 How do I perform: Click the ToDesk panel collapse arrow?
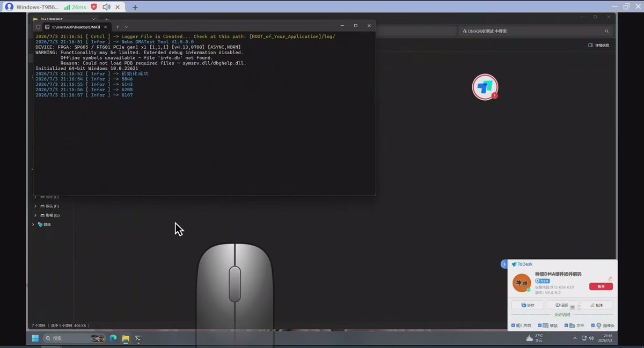(504, 264)
